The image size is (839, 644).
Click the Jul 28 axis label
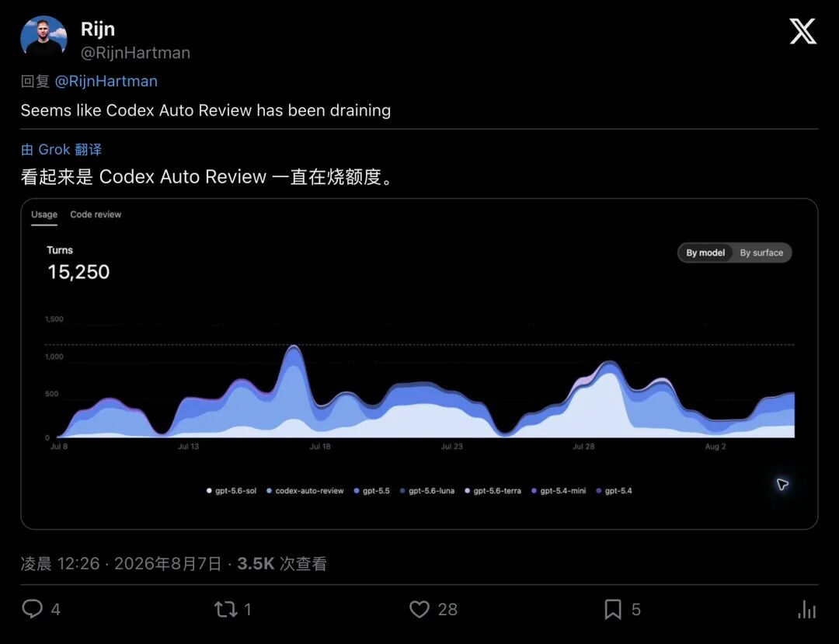(583, 447)
